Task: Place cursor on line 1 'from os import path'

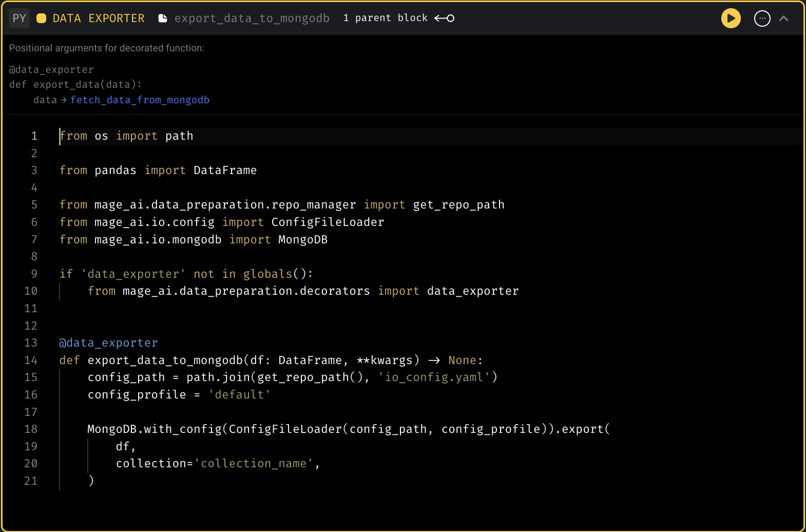Action: (126, 136)
